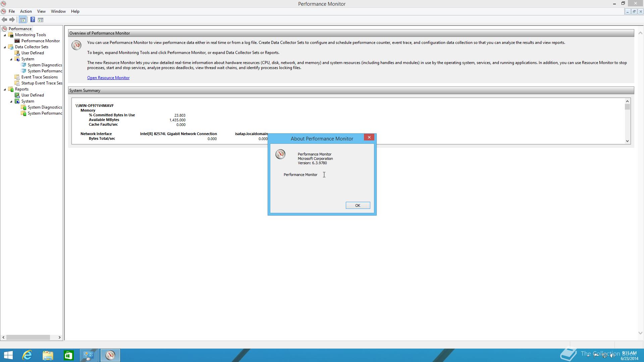Open the Window menu
Screen dimensions: 644x362
(x=58, y=11)
